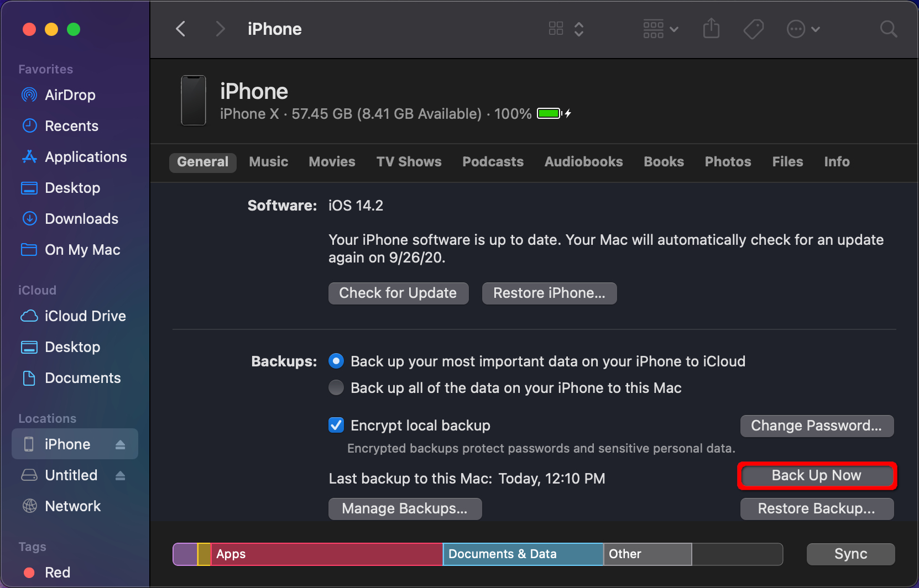Click the Apps storage bar segment
The image size is (919, 588).
[x=326, y=554]
